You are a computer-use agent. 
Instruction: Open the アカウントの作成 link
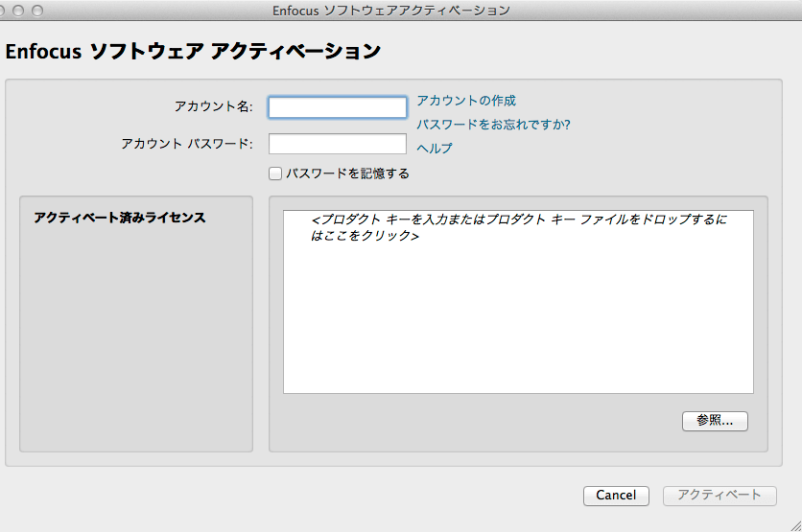click(466, 101)
